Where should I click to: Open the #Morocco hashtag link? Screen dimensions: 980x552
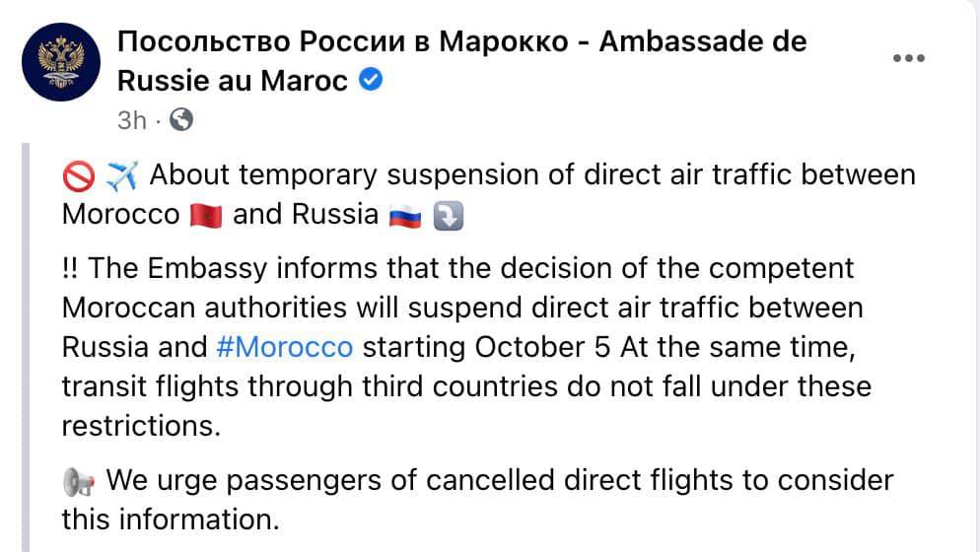click(x=284, y=347)
